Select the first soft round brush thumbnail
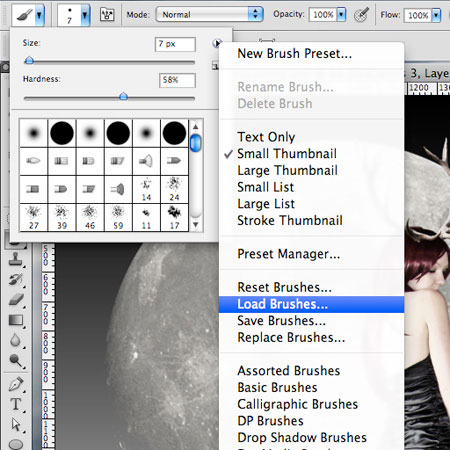450x450 pixels. click(34, 133)
